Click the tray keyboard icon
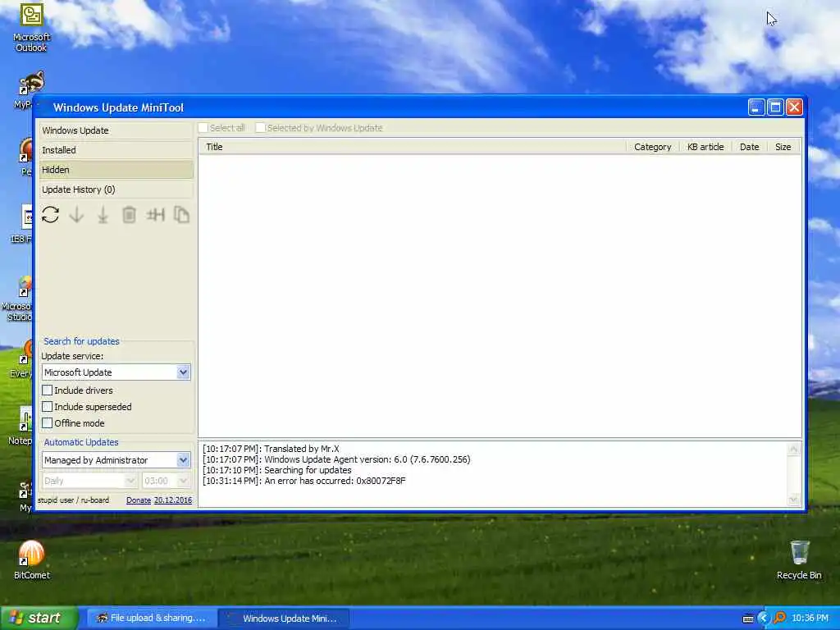Viewport: 840px width, 630px height. point(748,619)
